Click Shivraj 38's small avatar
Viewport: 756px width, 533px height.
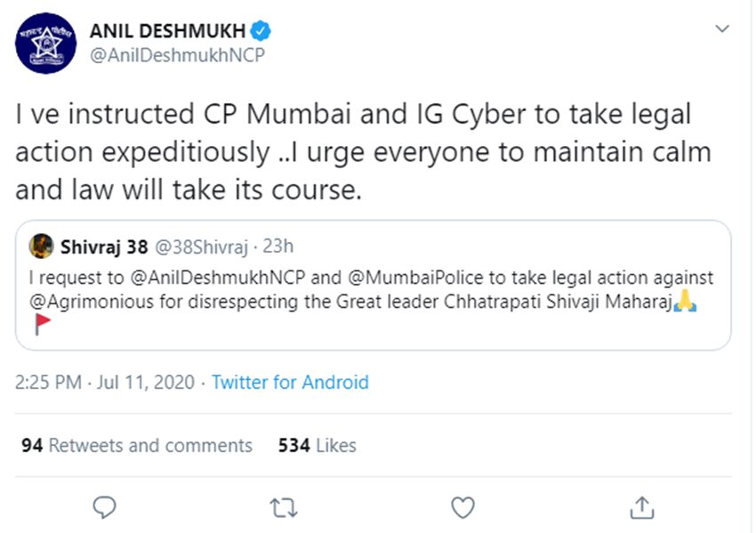click(40, 246)
